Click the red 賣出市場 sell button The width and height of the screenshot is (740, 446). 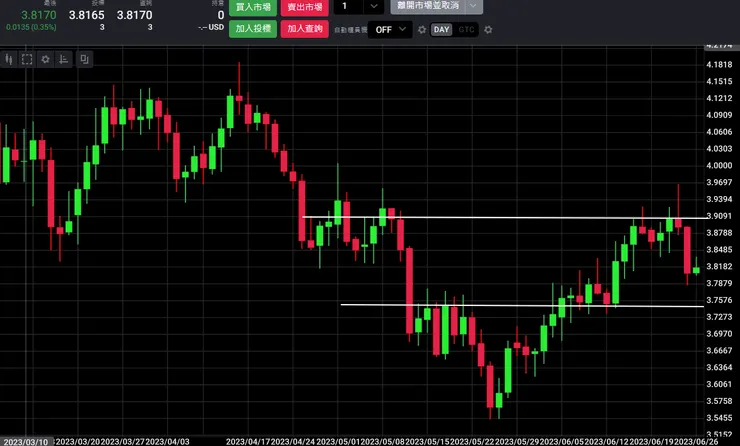click(305, 7)
